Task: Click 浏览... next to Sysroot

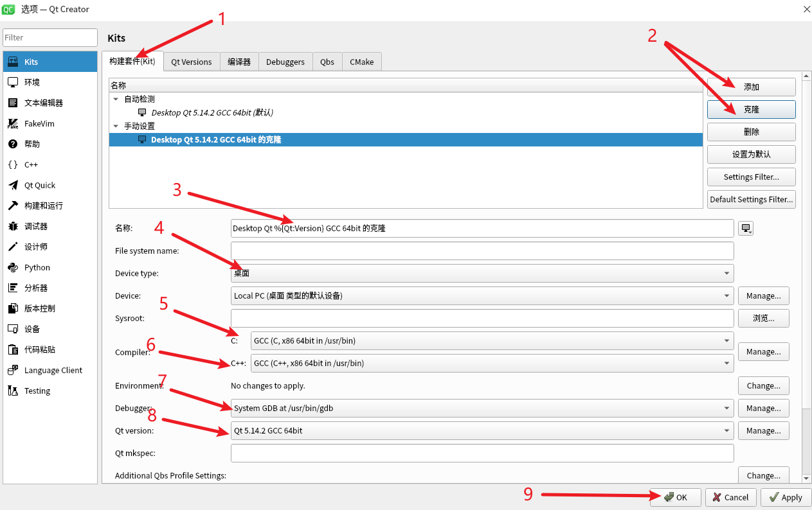Action: pyautogui.click(x=764, y=318)
